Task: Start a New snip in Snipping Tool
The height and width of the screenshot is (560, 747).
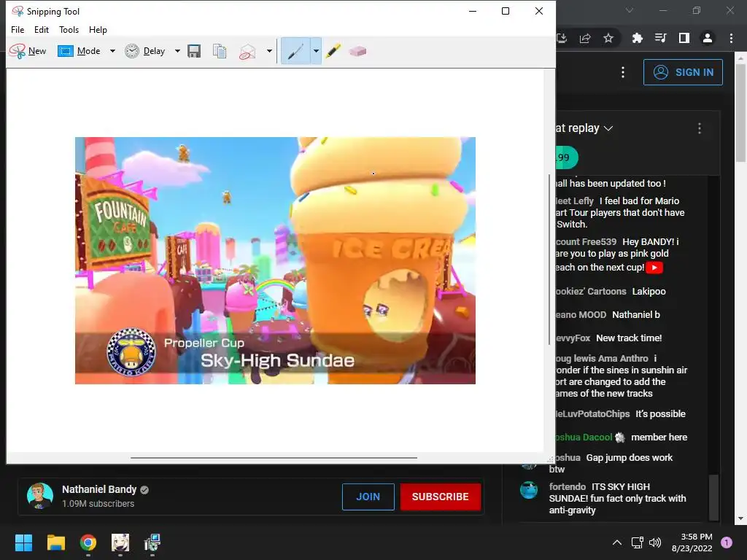Action: pos(28,51)
